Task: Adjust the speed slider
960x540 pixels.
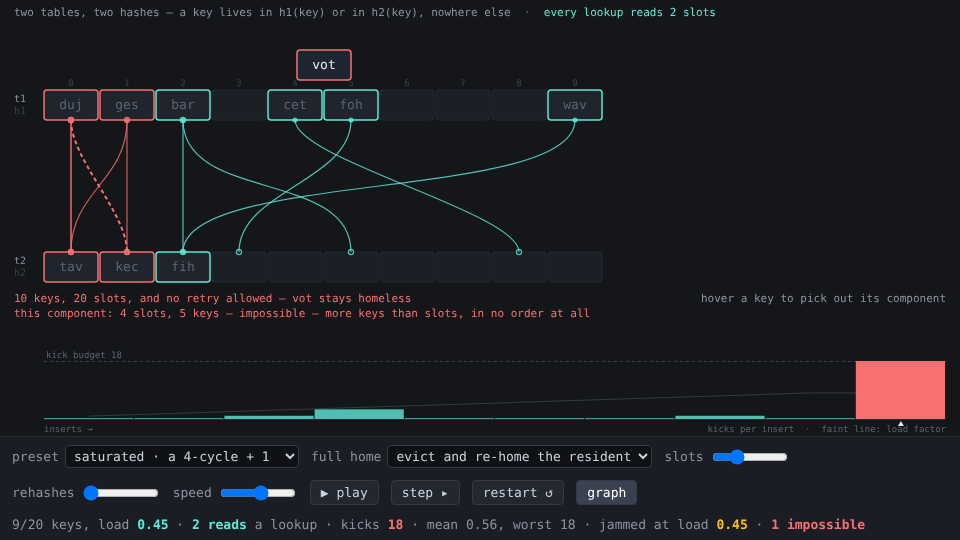Action: point(258,493)
